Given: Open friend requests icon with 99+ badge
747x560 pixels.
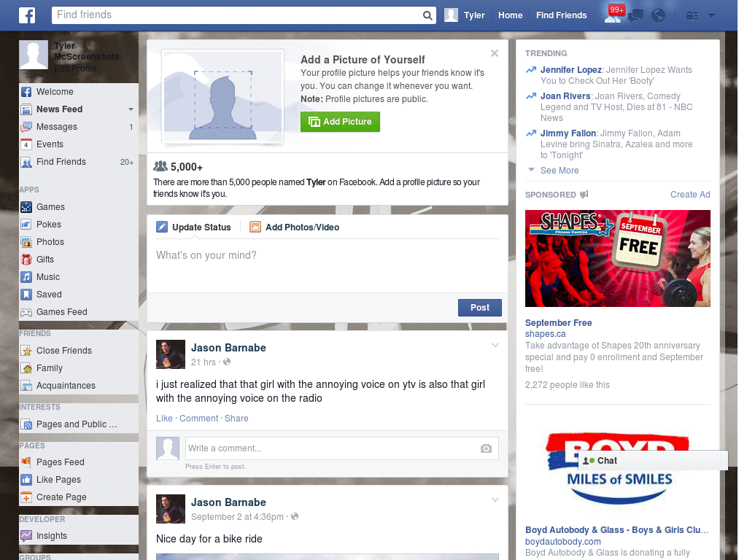Looking at the screenshot, I should tap(614, 15).
